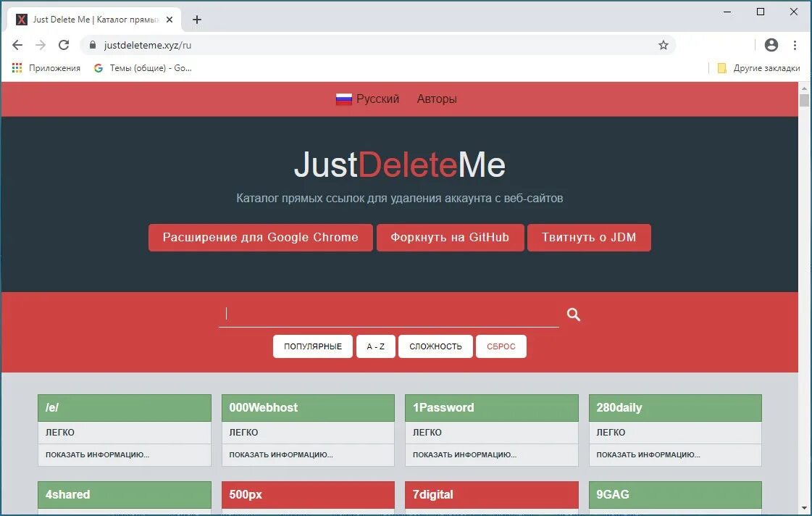Bookmark this page with the star icon

(663, 45)
